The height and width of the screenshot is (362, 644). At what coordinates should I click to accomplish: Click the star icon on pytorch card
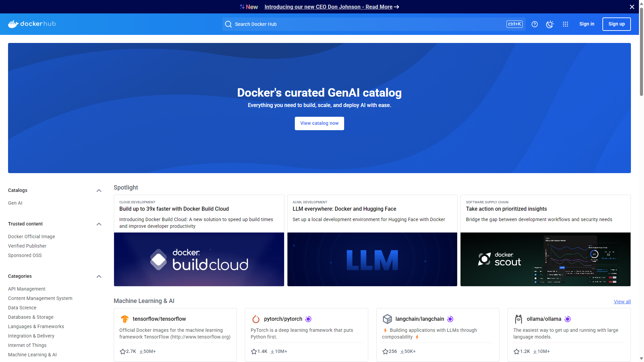pyautogui.click(x=254, y=351)
